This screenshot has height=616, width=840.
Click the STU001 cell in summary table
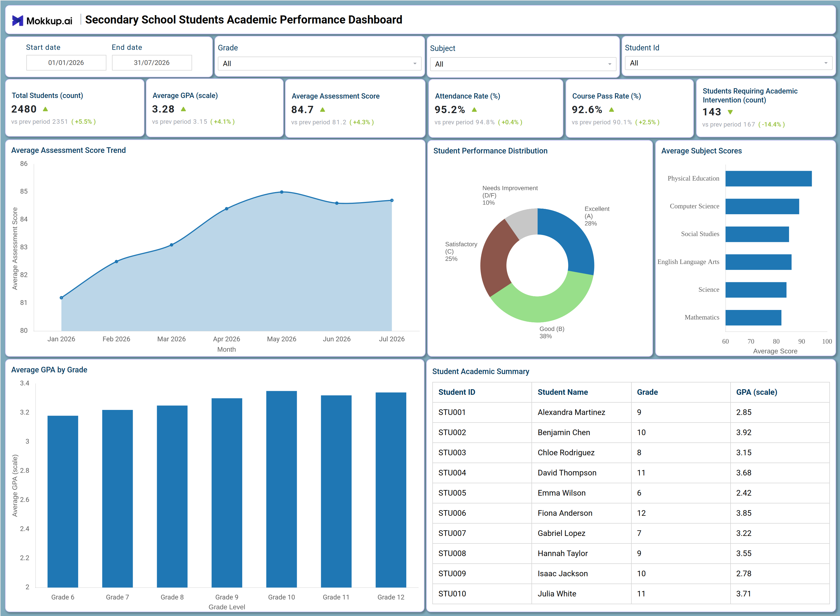(482, 412)
